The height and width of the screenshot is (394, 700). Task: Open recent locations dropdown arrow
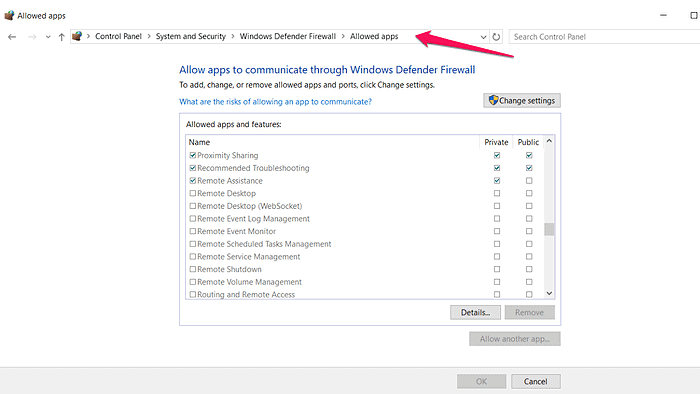coord(48,37)
